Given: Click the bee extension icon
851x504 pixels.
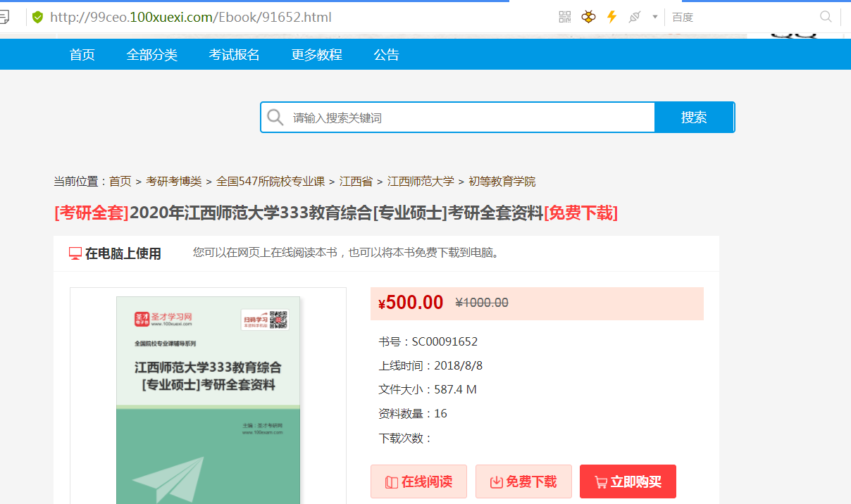Looking at the screenshot, I should (x=588, y=16).
